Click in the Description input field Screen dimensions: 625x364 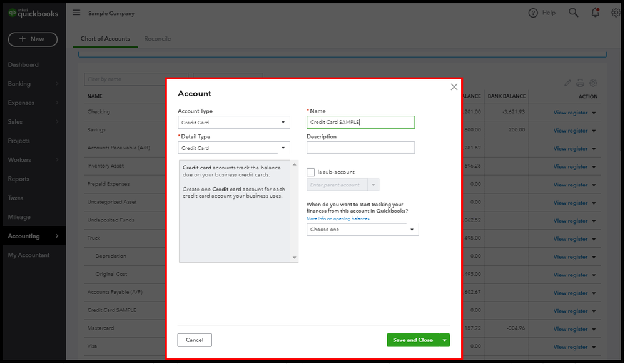361,148
